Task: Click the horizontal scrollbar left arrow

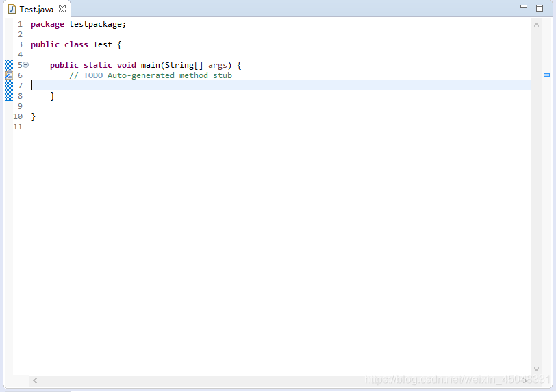Action: click(x=35, y=380)
